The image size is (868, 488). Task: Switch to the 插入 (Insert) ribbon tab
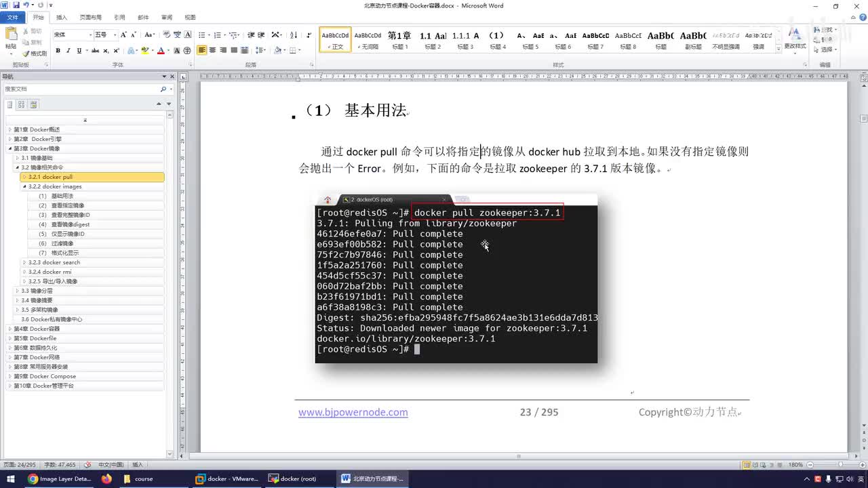[x=62, y=18]
